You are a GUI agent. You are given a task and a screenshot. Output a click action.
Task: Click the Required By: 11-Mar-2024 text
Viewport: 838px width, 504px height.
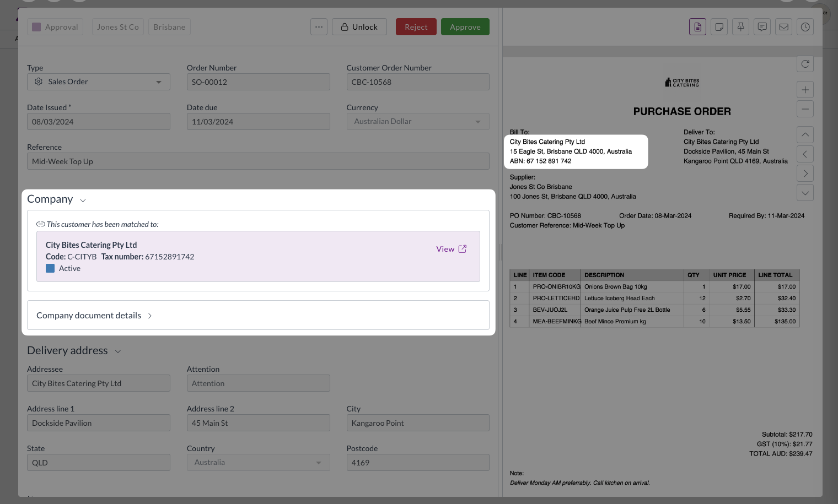tap(766, 216)
